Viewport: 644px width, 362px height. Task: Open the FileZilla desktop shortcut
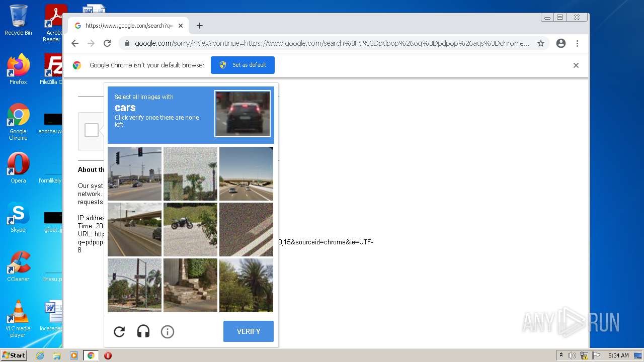point(52,69)
